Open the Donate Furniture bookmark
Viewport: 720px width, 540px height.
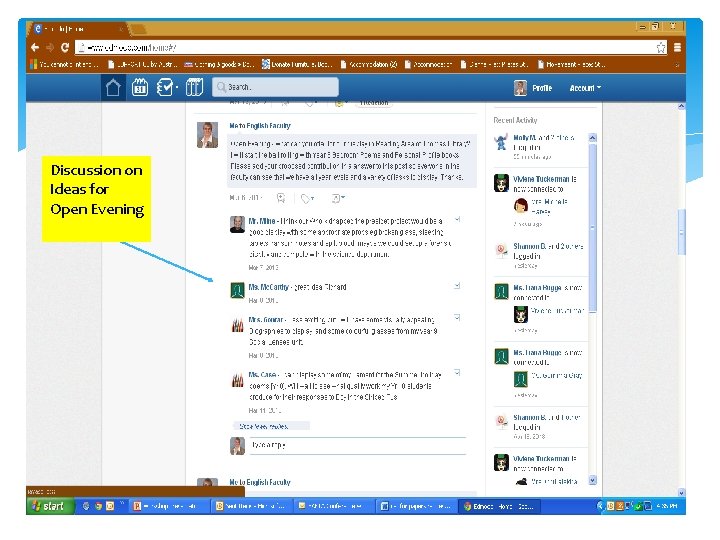(297, 64)
